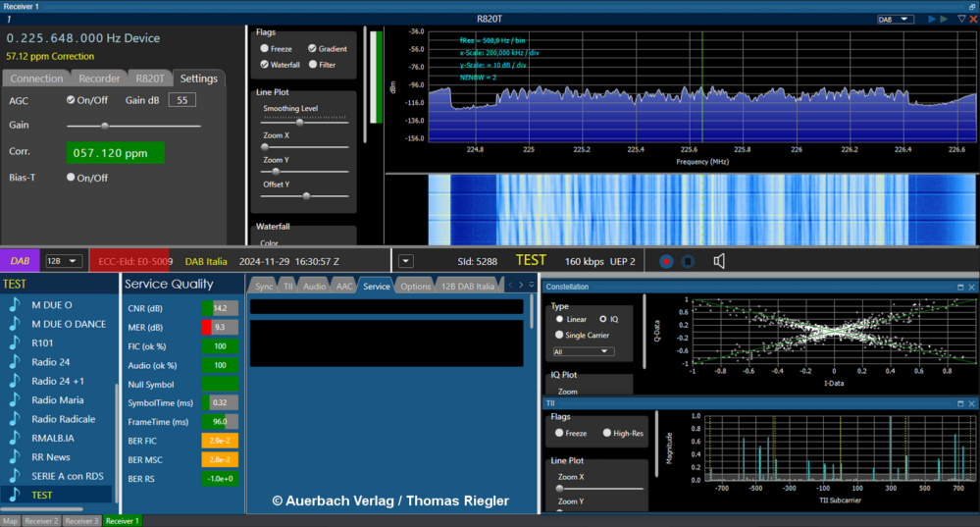Image resolution: width=980 pixels, height=527 pixels.
Task: Click the music note icon beside Radio Maria
Action: (x=15, y=399)
